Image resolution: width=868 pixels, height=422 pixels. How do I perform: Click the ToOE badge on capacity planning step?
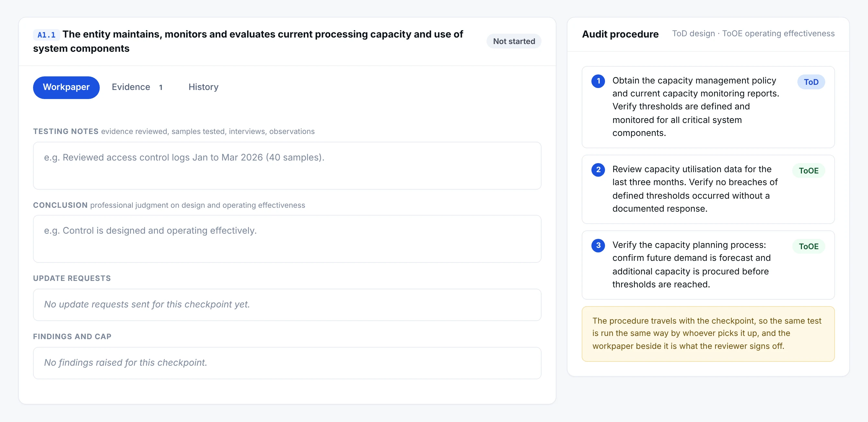point(808,246)
